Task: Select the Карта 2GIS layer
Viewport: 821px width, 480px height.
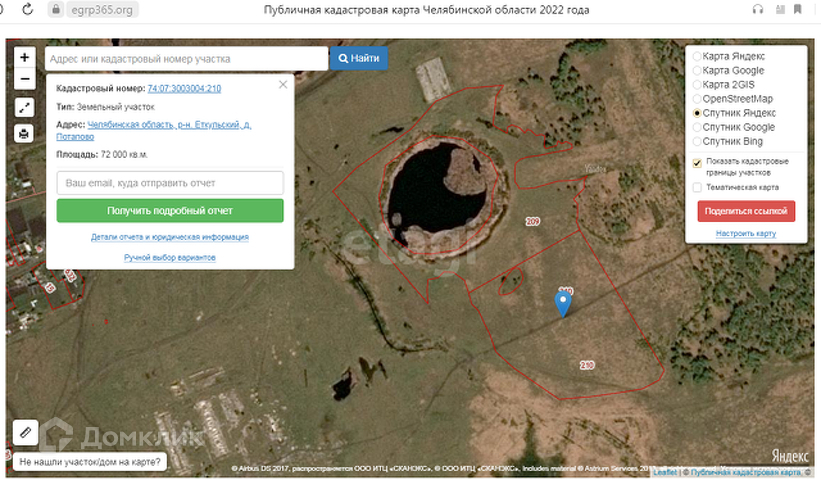Action: click(x=697, y=85)
